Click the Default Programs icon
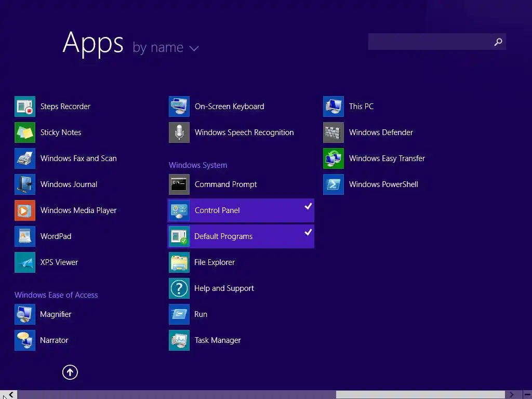Image resolution: width=532 pixels, height=399 pixels. click(x=179, y=236)
